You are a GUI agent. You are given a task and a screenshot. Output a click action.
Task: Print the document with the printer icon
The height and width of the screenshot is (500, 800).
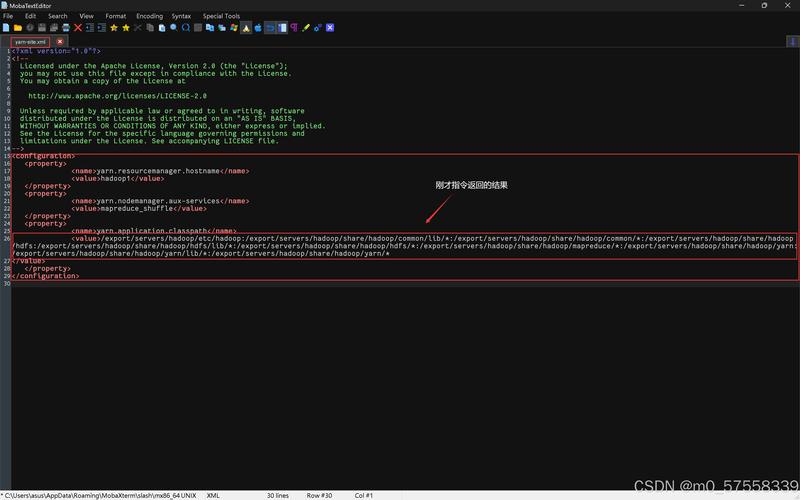pyautogui.click(x=66, y=28)
